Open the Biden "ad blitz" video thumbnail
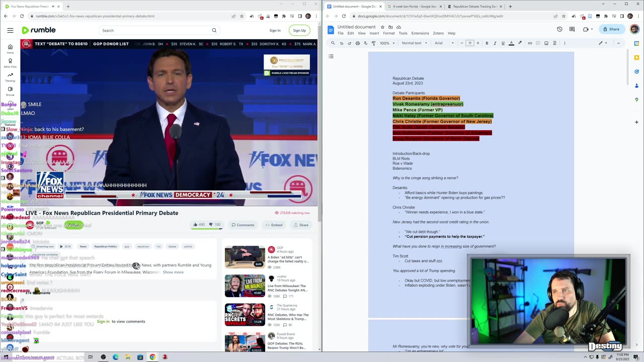 coord(245,257)
